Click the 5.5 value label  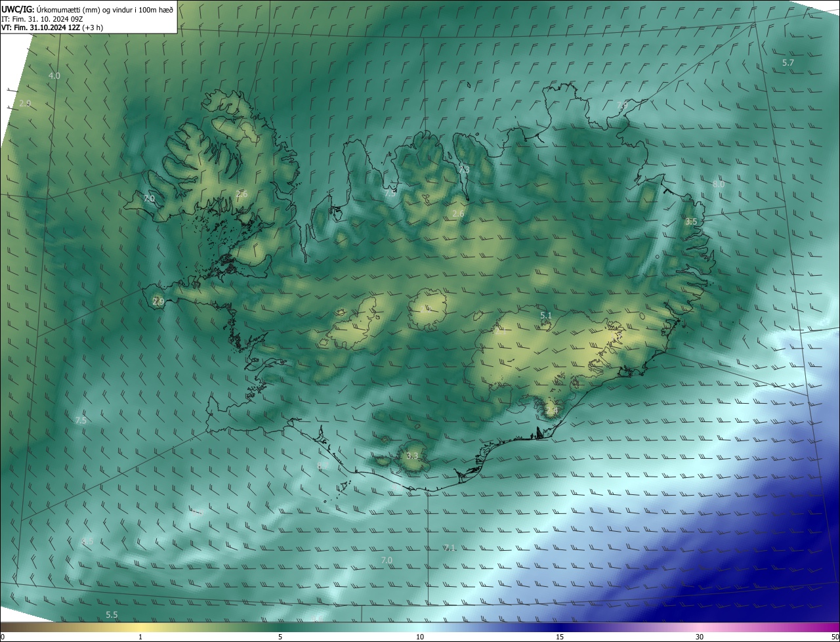pyautogui.click(x=112, y=614)
